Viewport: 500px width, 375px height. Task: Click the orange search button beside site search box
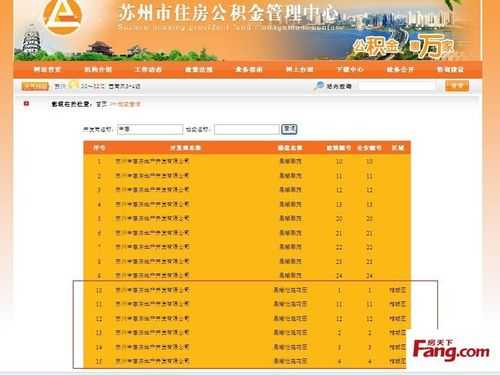pyautogui.click(x=457, y=86)
